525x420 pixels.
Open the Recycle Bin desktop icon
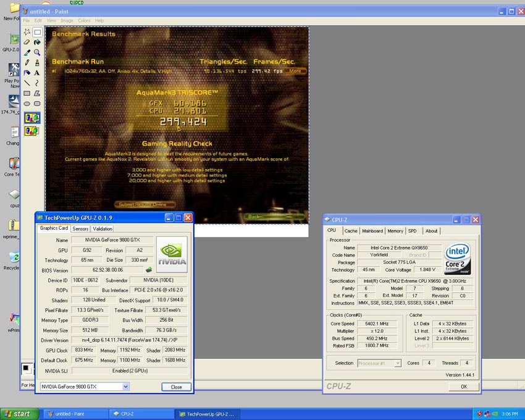13,261
